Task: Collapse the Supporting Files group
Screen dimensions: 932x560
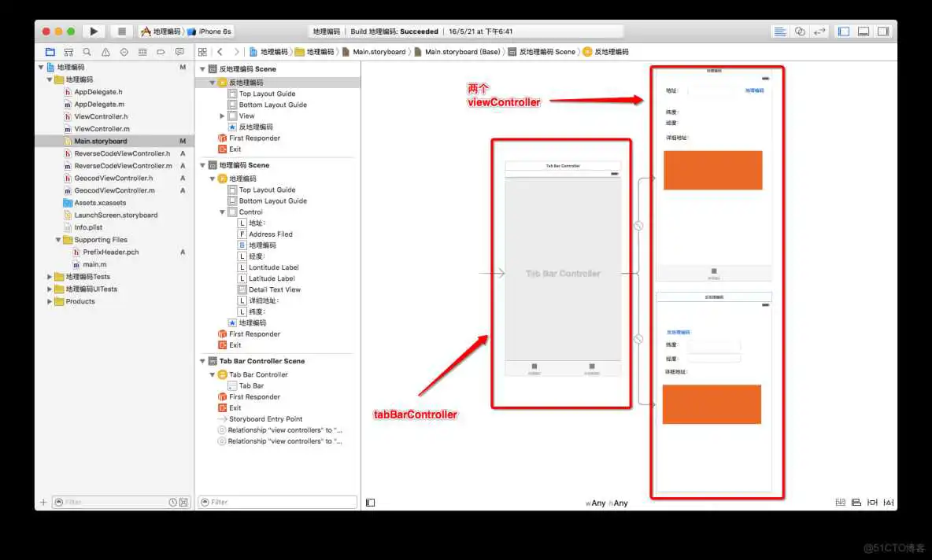Action: coord(58,240)
